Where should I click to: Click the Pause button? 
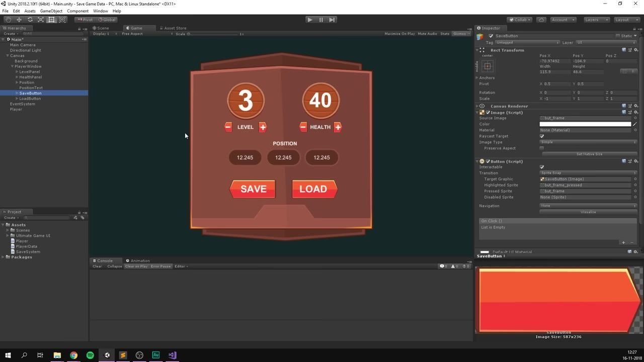321,20
